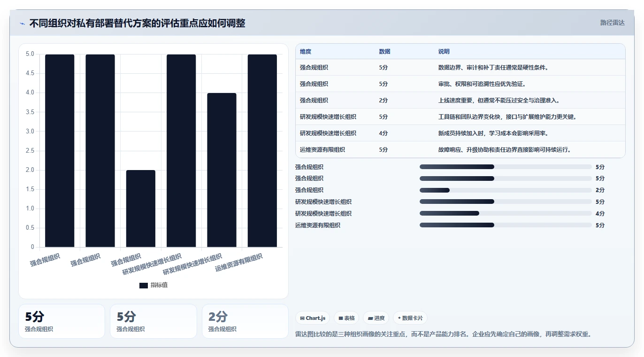Select the 进度 chip
The height and width of the screenshot is (357, 644).
point(376,318)
